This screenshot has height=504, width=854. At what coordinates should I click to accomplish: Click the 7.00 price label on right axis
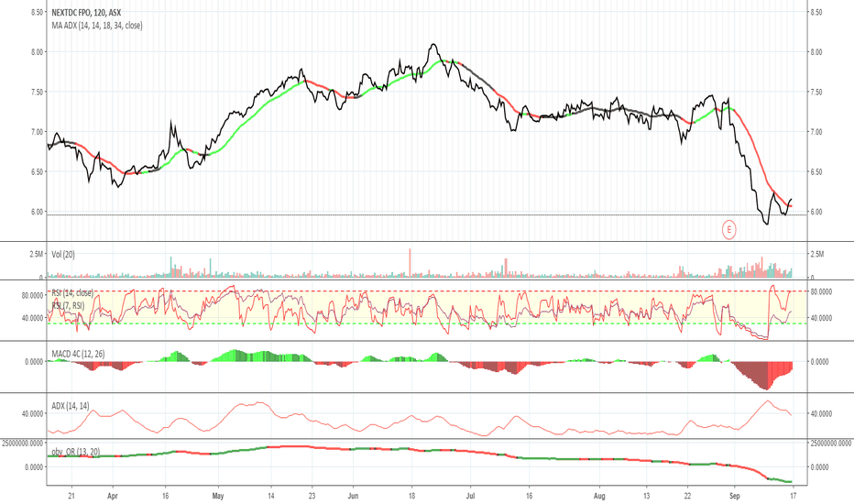(x=816, y=132)
